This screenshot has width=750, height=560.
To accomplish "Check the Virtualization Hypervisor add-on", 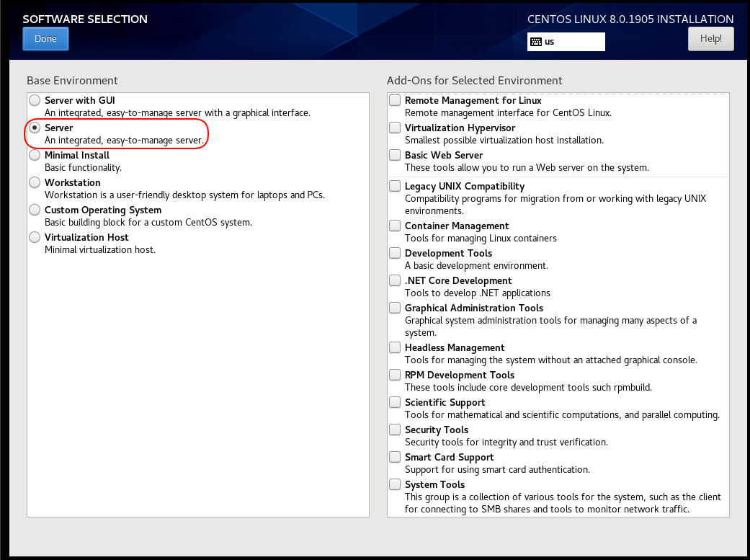I will coord(394,127).
